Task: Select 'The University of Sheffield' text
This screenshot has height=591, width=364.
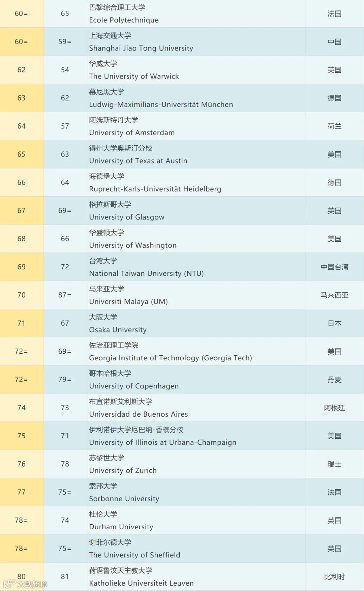Action: (x=134, y=555)
